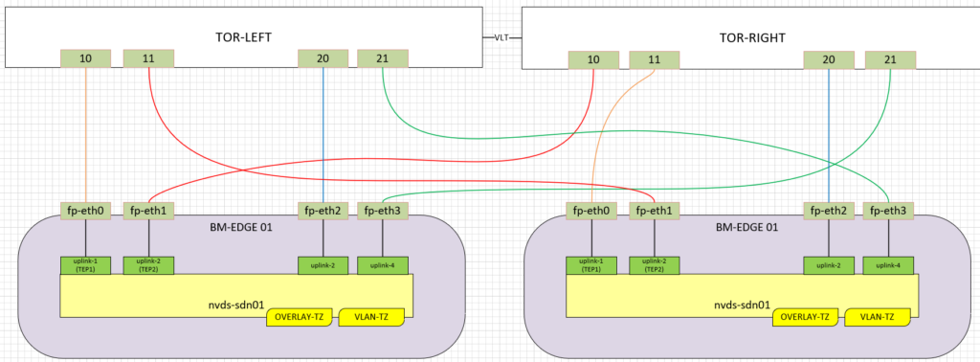Select the left nvds-sdn01 switch label
Image resolution: width=980 pixels, height=362 pixels.
coord(236,305)
